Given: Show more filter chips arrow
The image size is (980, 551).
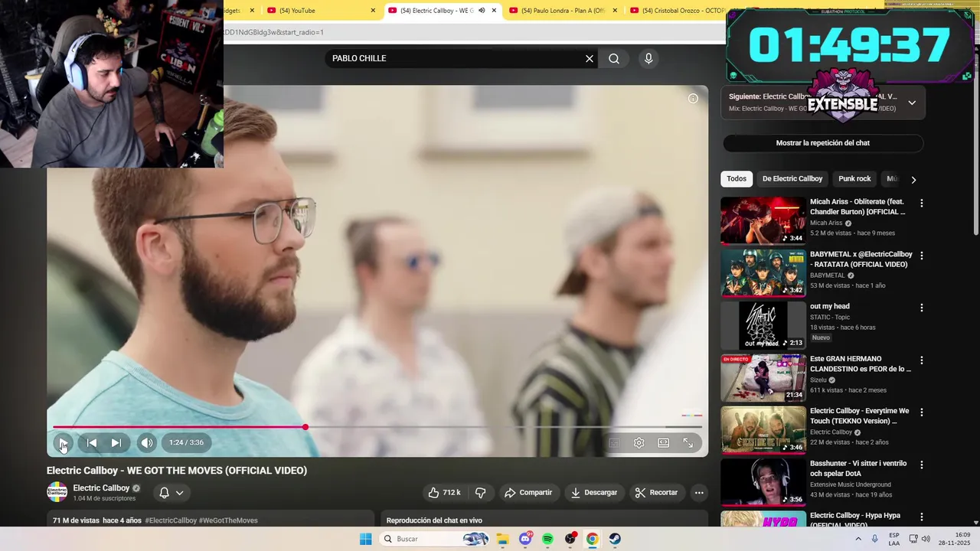Looking at the screenshot, I should point(913,179).
